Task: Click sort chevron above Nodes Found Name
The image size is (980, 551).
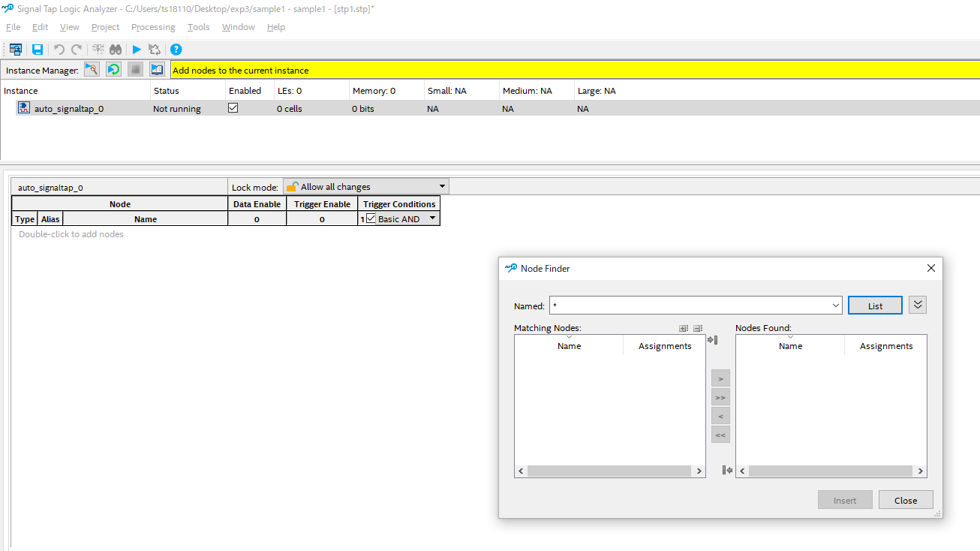Action: (x=790, y=337)
